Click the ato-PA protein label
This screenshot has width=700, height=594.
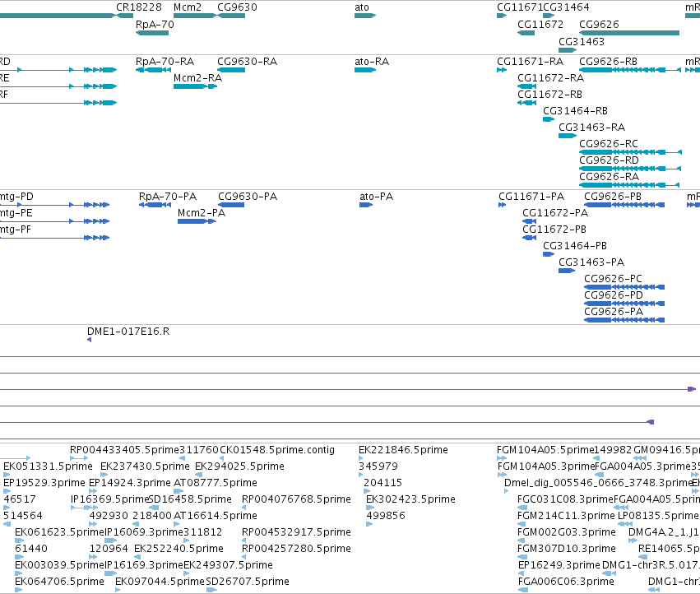(x=377, y=197)
